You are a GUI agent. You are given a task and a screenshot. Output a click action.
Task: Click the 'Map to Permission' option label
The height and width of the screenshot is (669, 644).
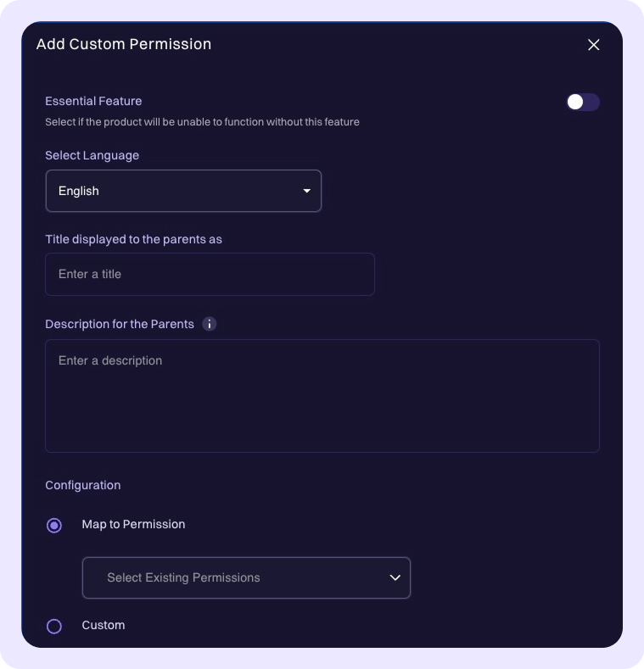coord(133,525)
